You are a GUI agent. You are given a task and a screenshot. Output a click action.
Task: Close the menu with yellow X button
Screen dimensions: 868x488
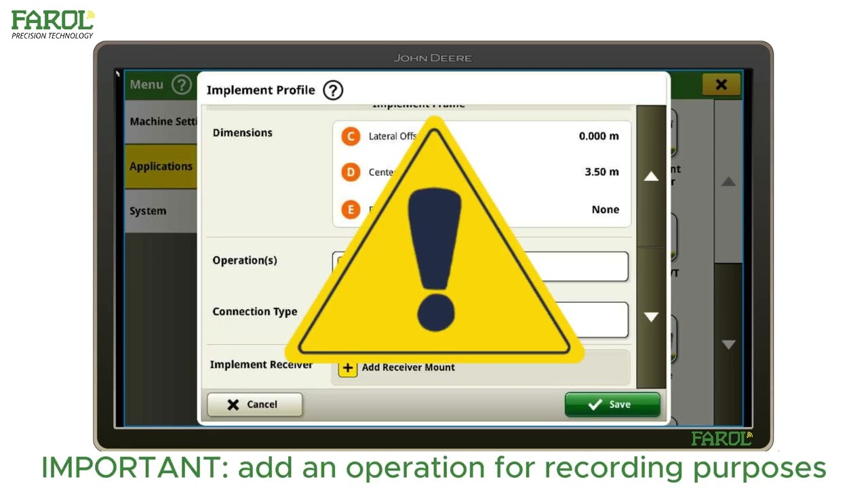click(721, 85)
